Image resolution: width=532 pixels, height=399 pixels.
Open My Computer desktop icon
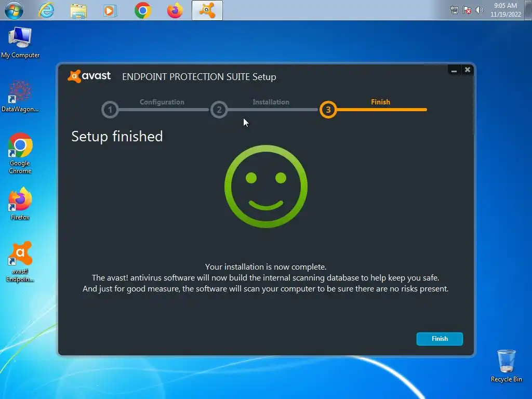point(20,43)
